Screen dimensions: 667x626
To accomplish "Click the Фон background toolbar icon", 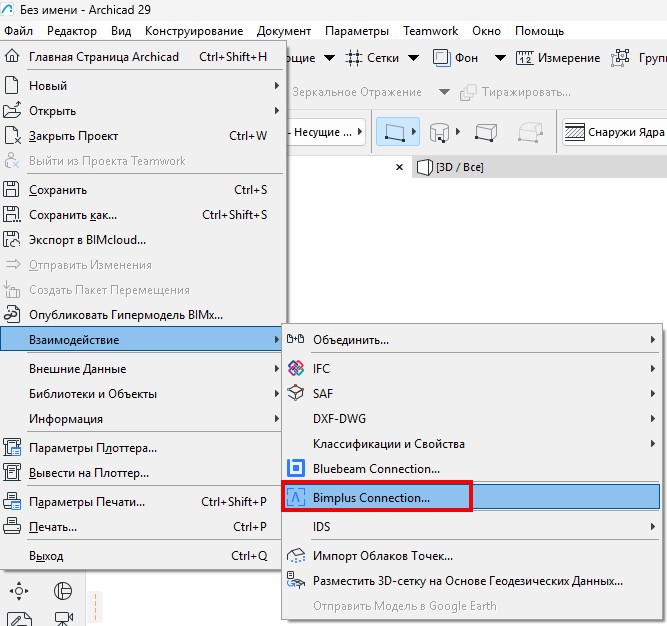I will [442, 58].
